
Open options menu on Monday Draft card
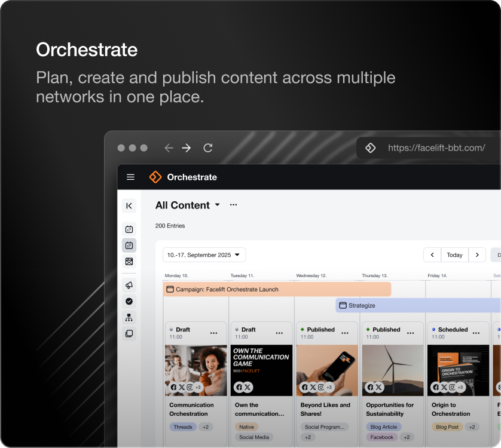[214, 333]
